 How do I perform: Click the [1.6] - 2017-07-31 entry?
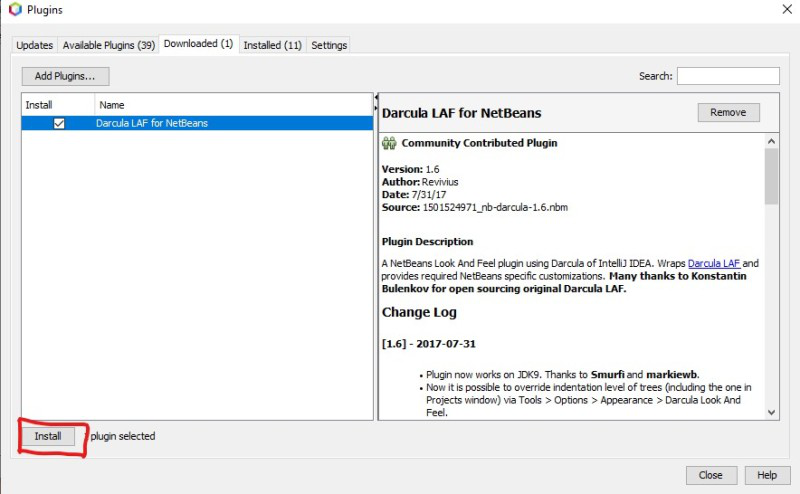[x=429, y=344]
